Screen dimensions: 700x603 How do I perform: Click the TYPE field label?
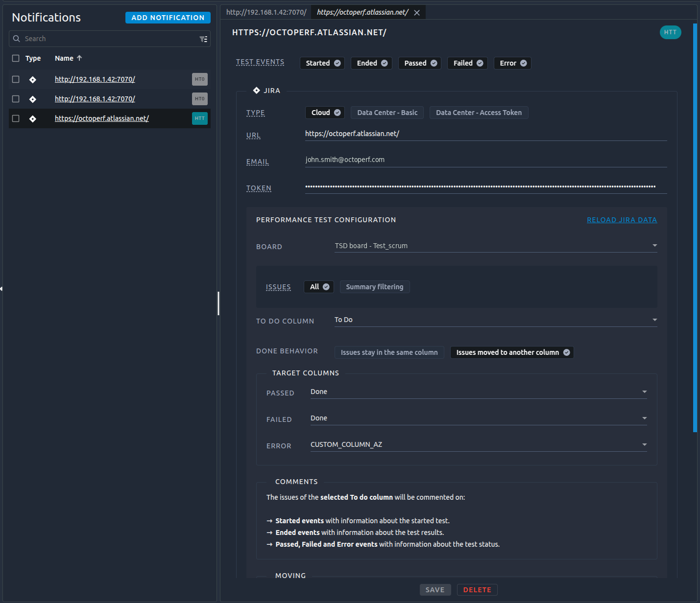[x=256, y=113]
